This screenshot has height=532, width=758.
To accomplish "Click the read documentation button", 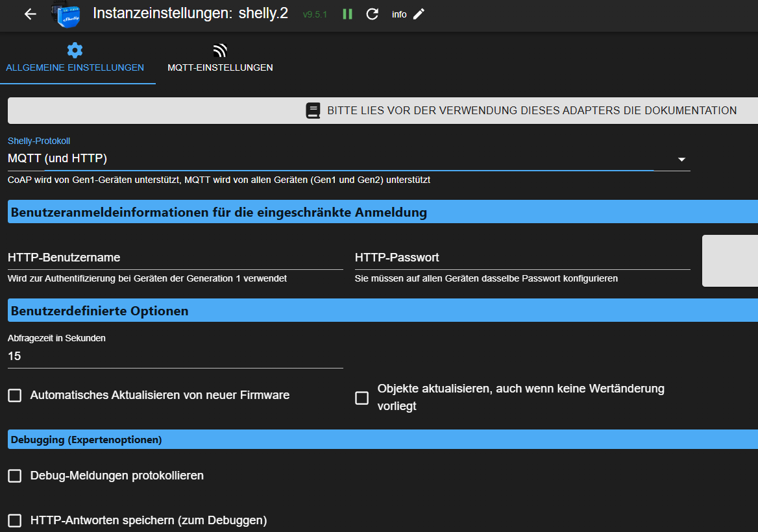I will coord(519,110).
